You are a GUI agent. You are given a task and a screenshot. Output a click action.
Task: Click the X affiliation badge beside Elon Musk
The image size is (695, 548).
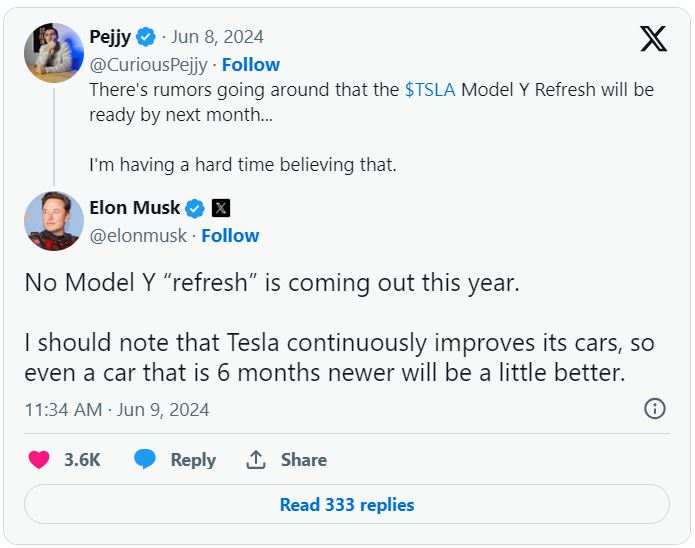[x=221, y=208]
